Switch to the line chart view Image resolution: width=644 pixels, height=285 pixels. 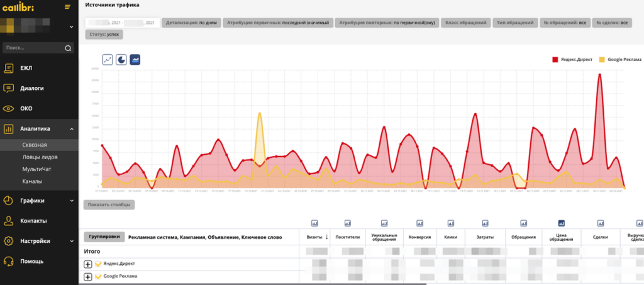107,60
